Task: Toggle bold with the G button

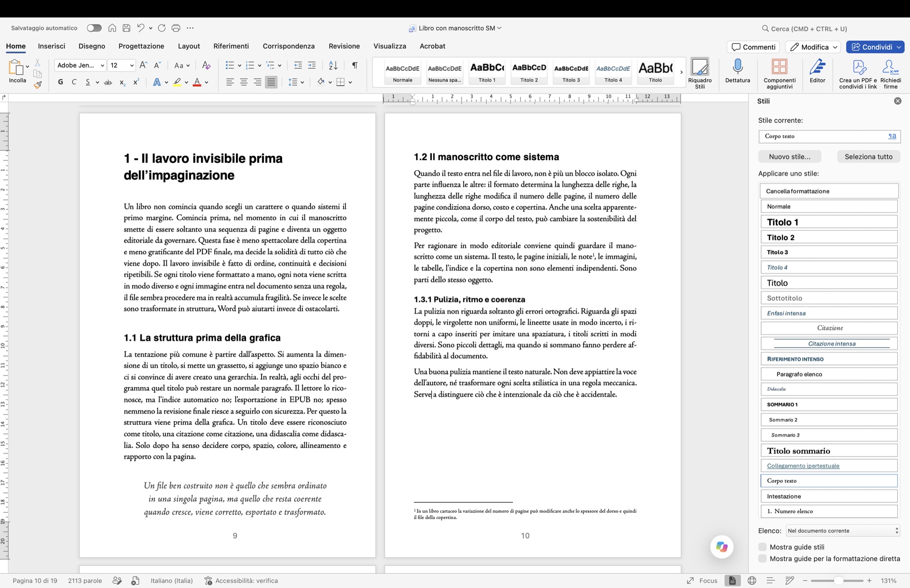Action: 60,82
